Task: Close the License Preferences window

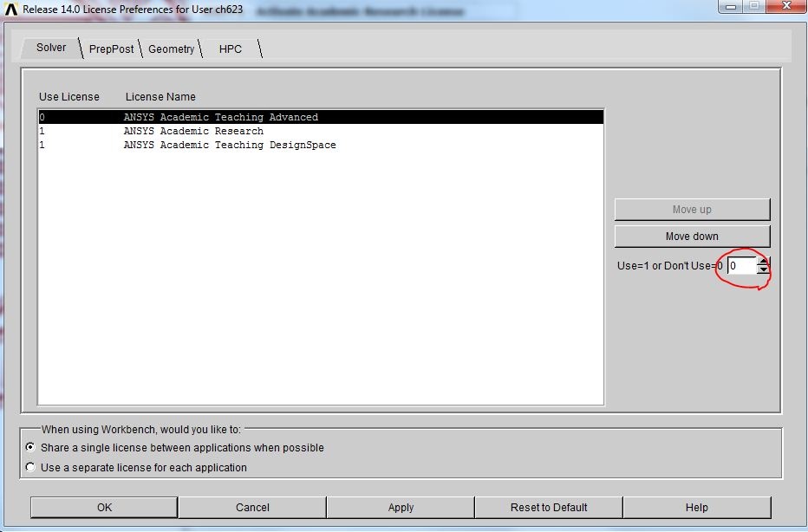Action: pyautogui.click(x=785, y=7)
